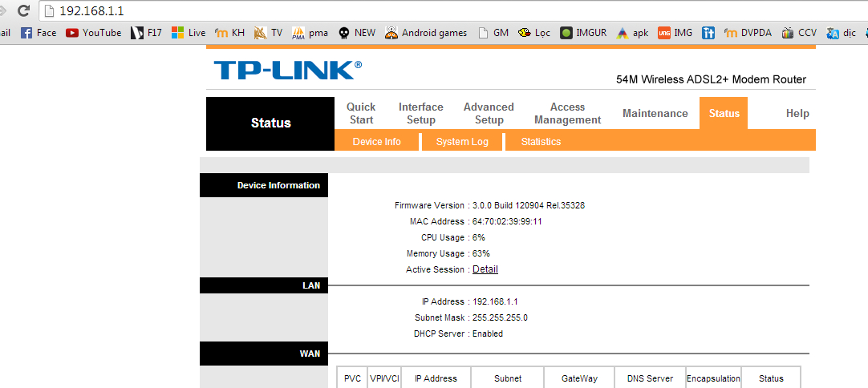Open the apk bookmark
The image size is (868, 388).
point(632,33)
